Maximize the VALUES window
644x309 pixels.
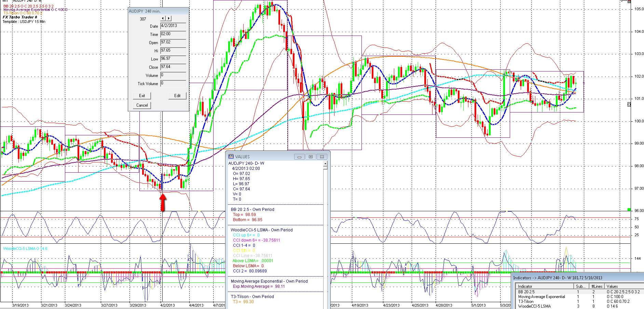point(311,157)
